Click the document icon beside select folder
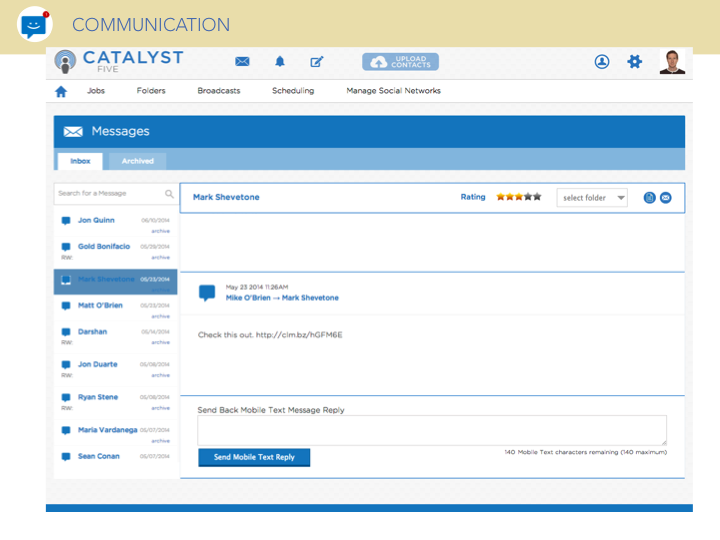Viewport: 720px width, 540px height. tap(649, 198)
